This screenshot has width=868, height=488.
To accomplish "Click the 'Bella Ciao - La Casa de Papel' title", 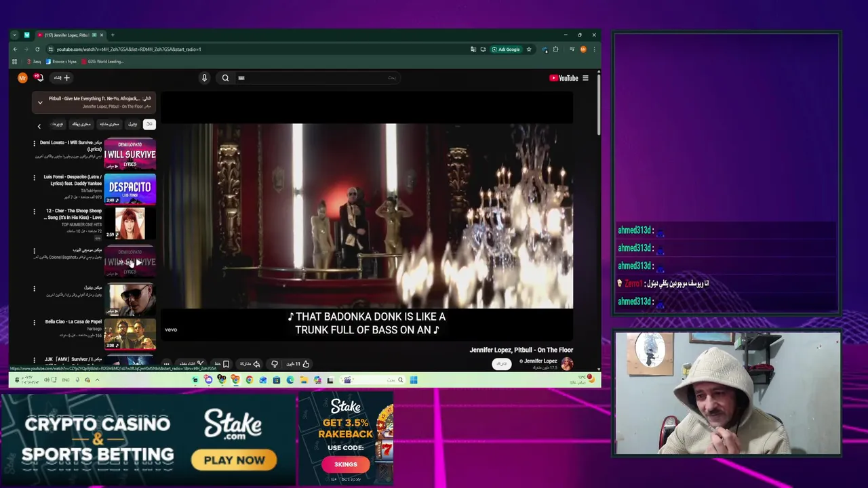I will tap(73, 322).
